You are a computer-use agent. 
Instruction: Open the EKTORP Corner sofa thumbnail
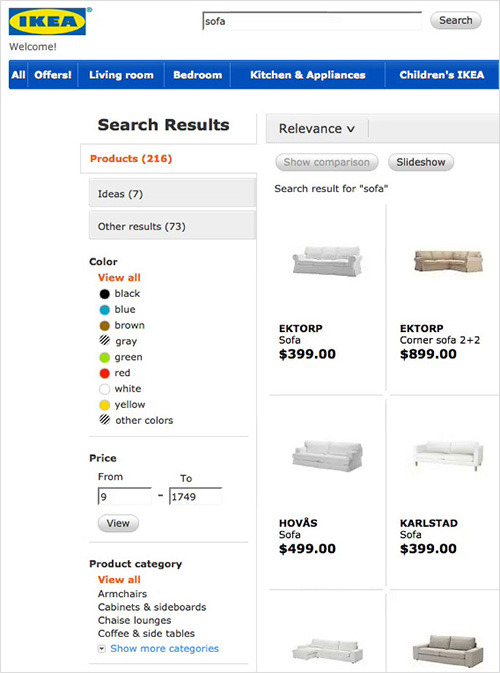point(448,261)
